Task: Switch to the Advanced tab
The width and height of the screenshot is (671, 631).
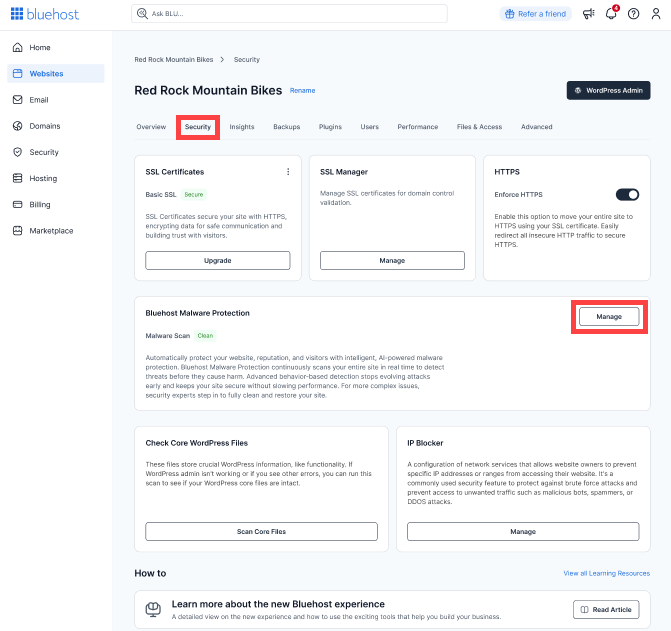Action: pyautogui.click(x=537, y=127)
